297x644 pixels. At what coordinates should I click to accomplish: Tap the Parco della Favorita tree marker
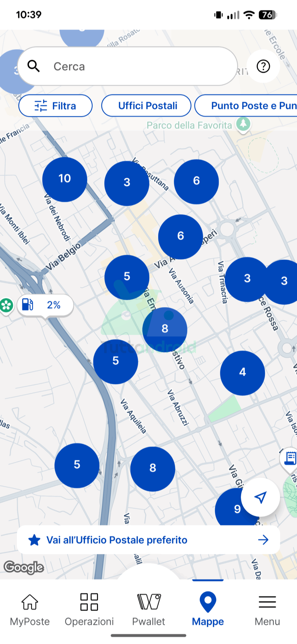[243, 124]
